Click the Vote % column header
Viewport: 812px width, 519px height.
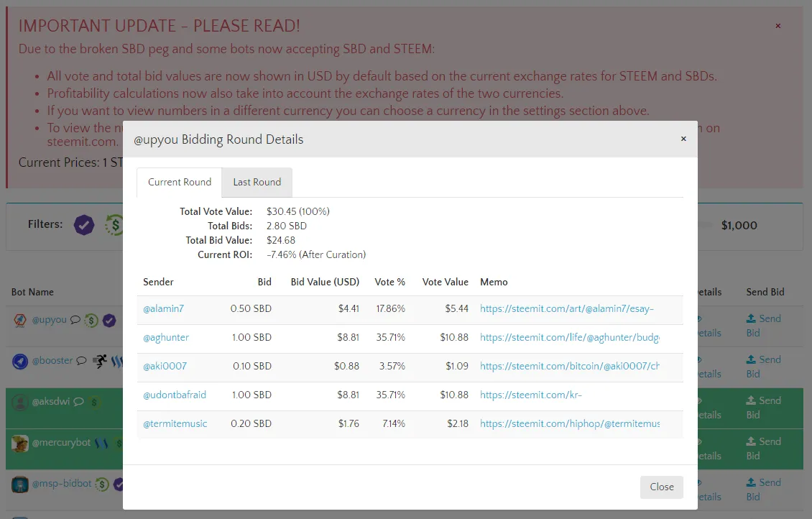coord(389,283)
